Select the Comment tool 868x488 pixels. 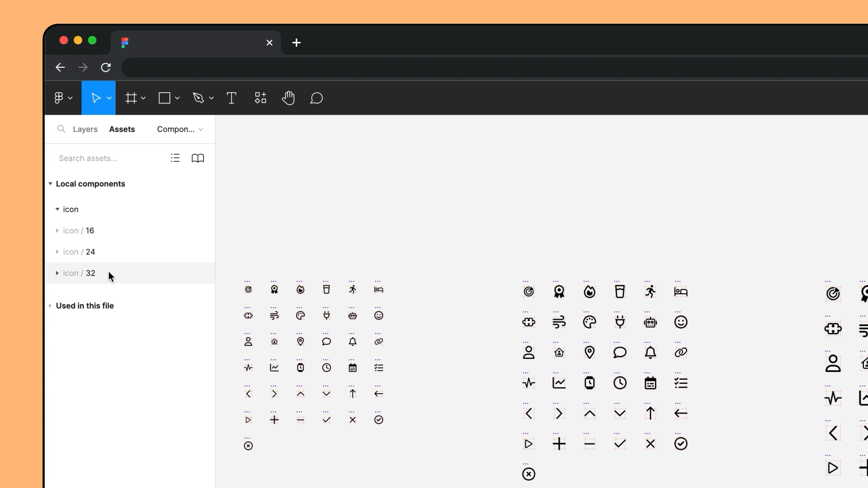[316, 98]
